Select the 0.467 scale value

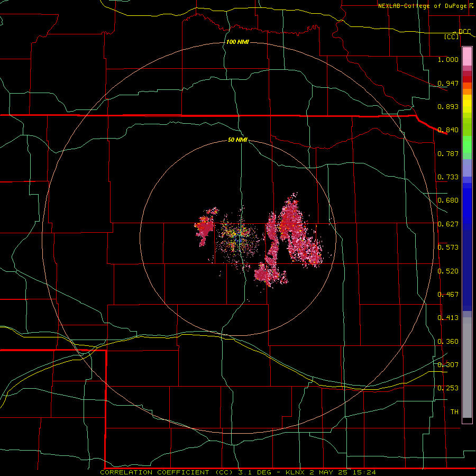point(448,294)
